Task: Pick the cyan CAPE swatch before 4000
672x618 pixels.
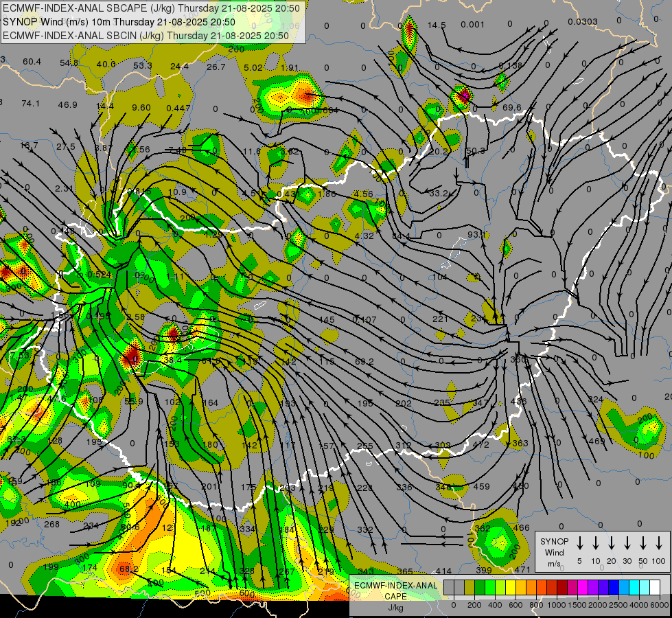Action: tap(635, 587)
